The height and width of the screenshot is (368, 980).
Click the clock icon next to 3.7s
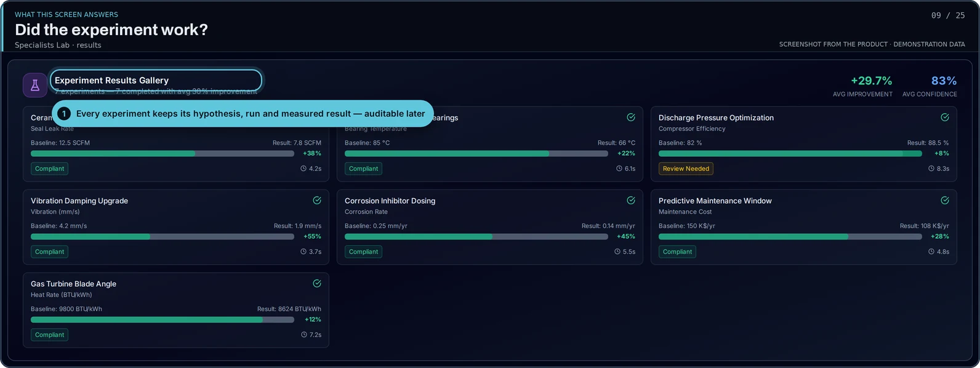pyautogui.click(x=303, y=251)
